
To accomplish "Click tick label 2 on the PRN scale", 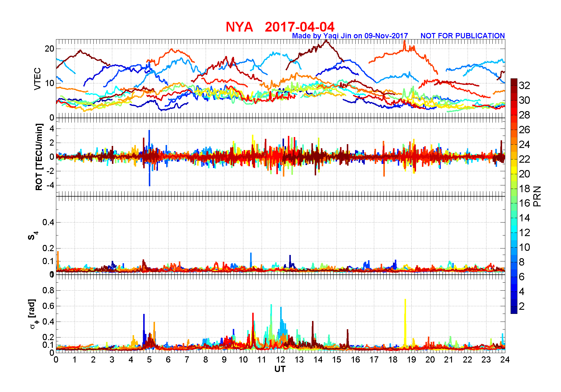I will click(x=522, y=307).
